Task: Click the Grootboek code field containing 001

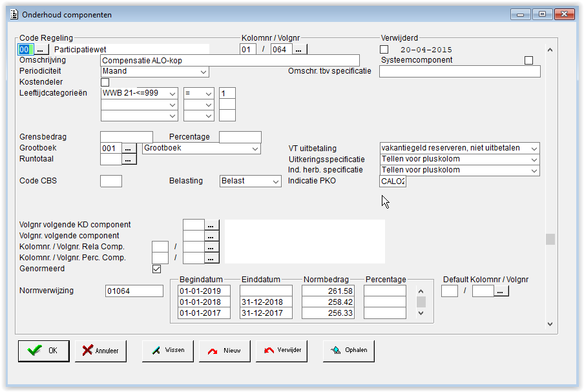Action: pyautogui.click(x=111, y=149)
